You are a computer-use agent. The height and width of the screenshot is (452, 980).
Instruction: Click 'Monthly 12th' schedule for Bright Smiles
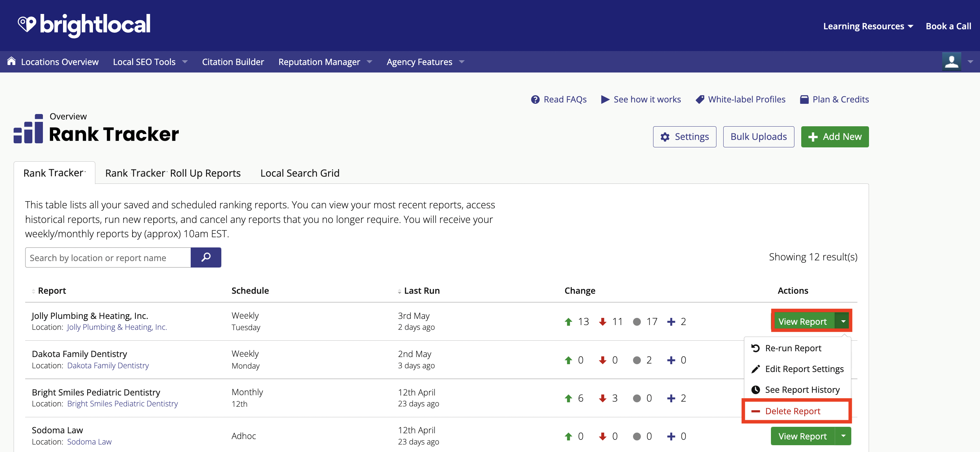(247, 398)
